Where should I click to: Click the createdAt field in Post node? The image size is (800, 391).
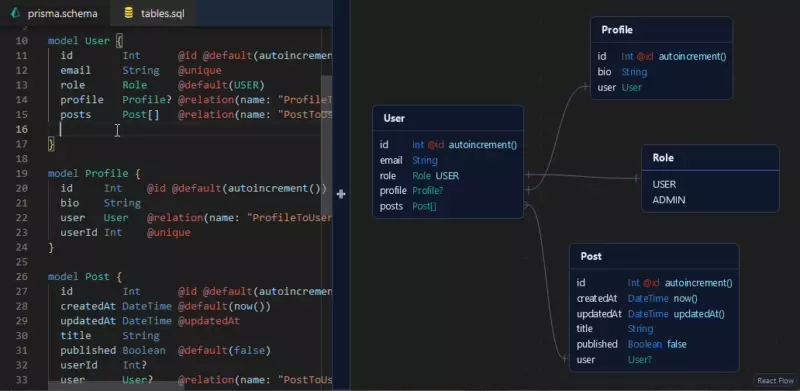coord(654,299)
